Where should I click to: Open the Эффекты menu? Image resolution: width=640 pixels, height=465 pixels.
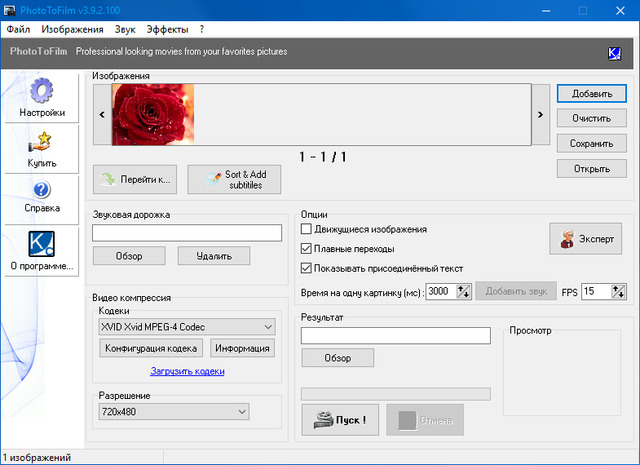[166, 30]
